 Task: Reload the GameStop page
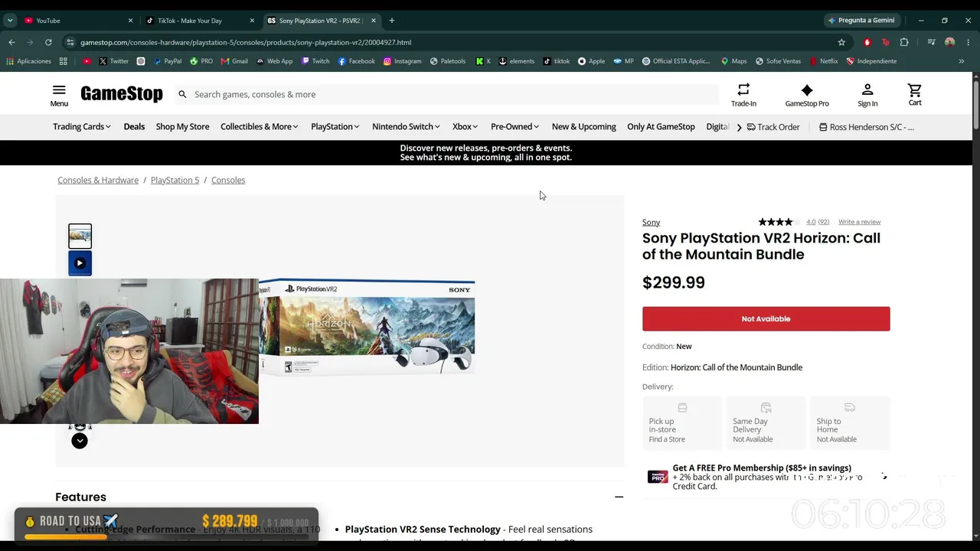[x=48, y=42]
